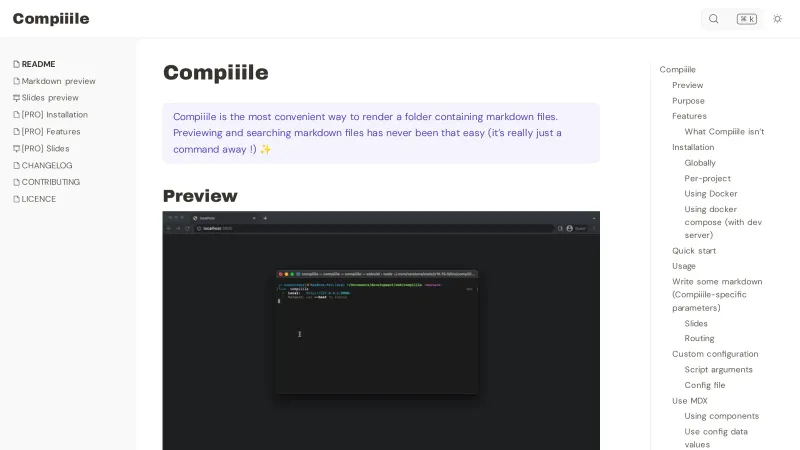Image resolution: width=800 pixels, height=450 pixels.
Task: Open the [PRO] Features page
Action: pos(50,132)
